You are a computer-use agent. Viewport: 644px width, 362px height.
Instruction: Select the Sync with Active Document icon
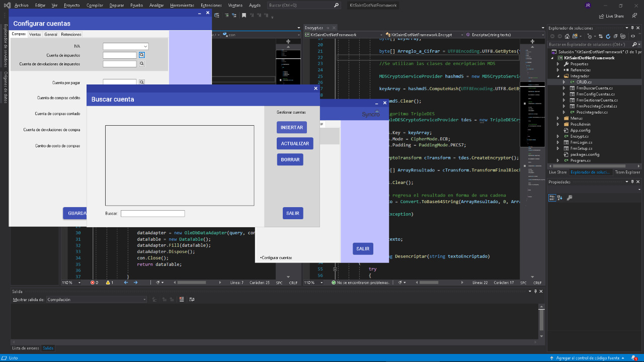(601, 36)
